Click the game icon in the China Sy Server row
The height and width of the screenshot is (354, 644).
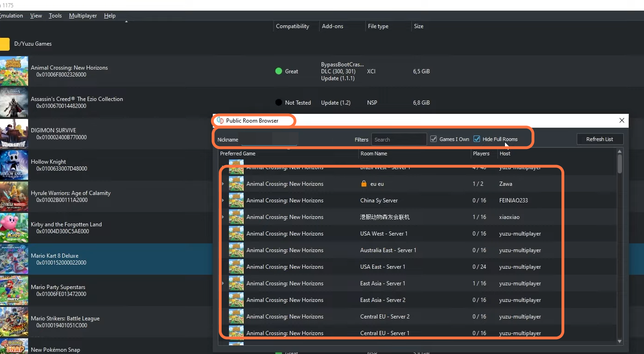[236, 201]
